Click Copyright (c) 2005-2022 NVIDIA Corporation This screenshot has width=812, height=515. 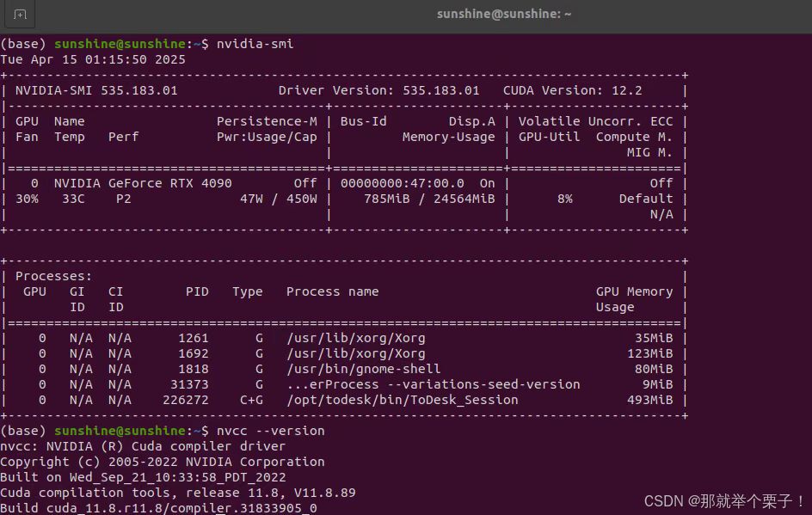(163, 463)
